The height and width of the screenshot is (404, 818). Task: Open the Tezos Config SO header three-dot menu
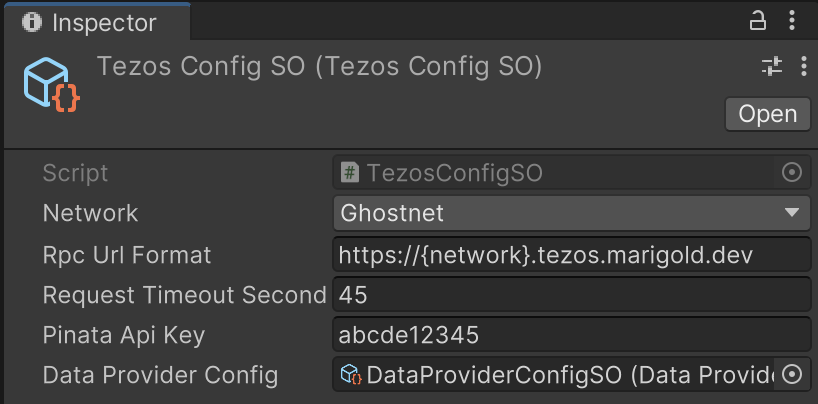[803, 67]
